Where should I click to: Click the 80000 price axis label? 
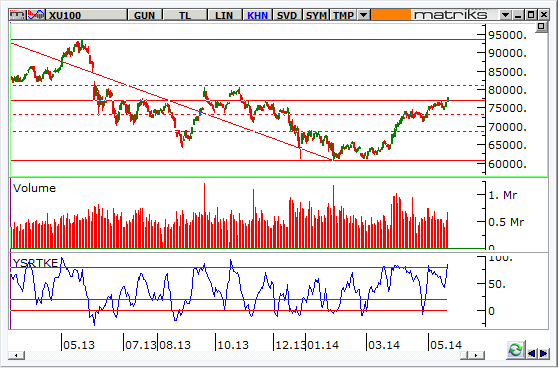click(x=507, y=90)
